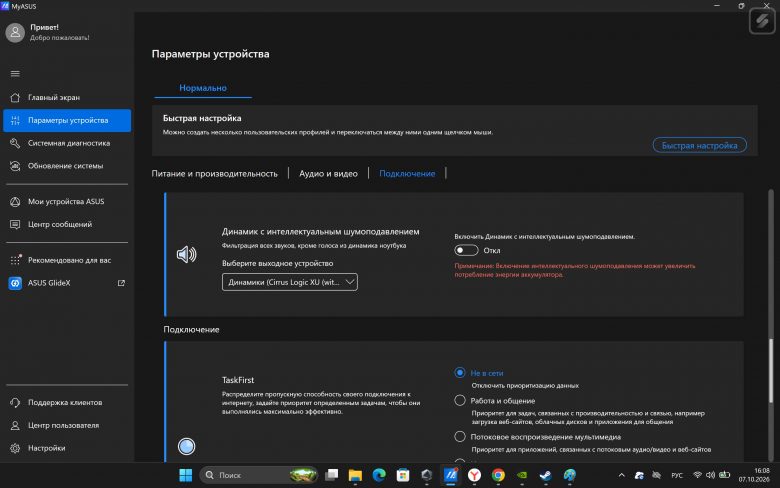Click the Быстрая настройка button

[x=699, y=145]
